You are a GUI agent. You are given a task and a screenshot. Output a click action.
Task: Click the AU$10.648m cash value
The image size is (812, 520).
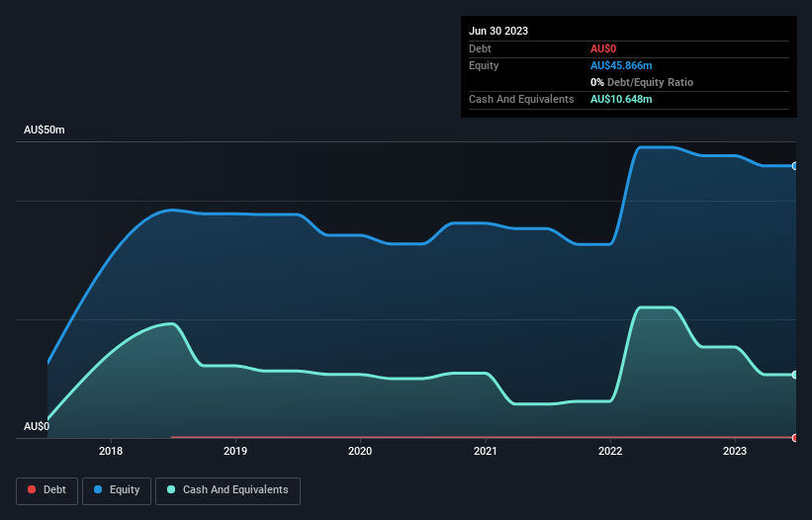tap(621, 99)
